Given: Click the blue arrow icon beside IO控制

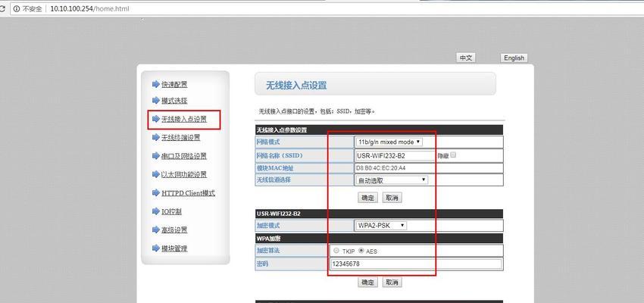Looking at the screenshot, I should pos(155,211).
